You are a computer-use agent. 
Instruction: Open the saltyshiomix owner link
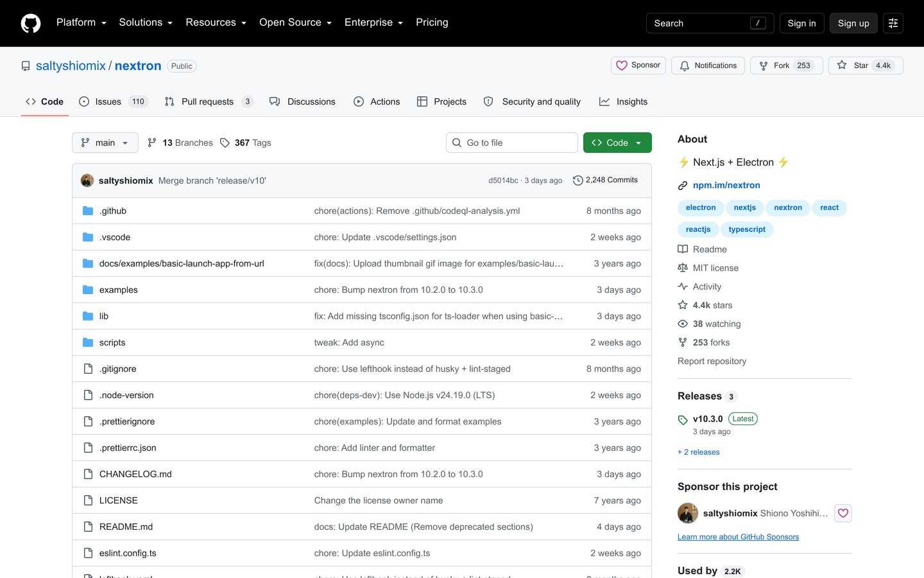(71, 66)
